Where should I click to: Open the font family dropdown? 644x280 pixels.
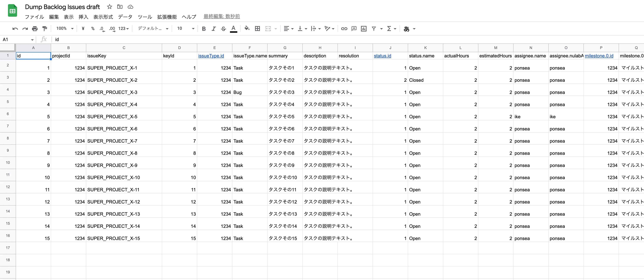(x=153, y=29)
